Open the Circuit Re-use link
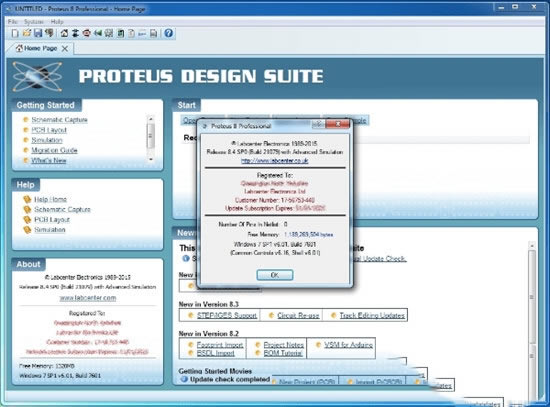This screenshot has width=550, height=407. click(298, 315)
